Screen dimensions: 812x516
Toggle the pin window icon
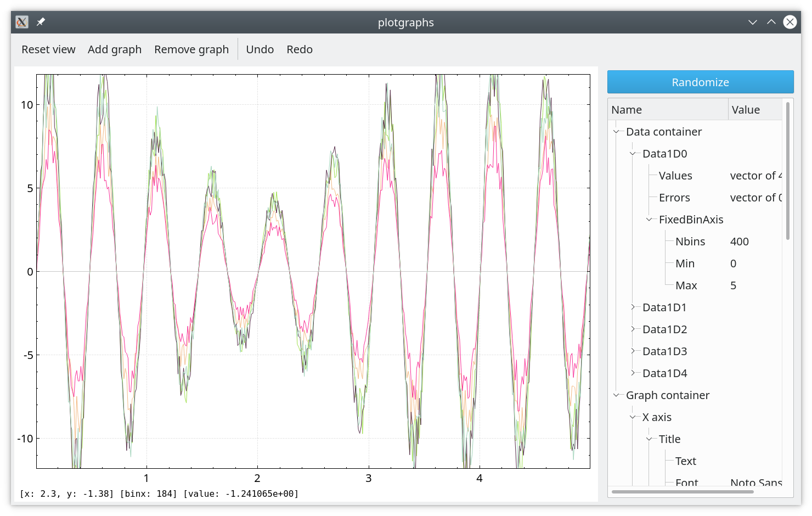(41, 22)
